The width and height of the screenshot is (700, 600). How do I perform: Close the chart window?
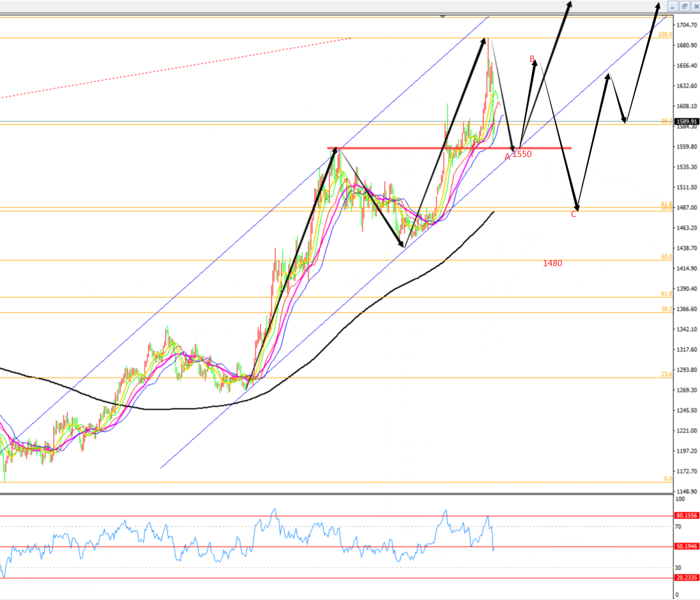point(694,6)
